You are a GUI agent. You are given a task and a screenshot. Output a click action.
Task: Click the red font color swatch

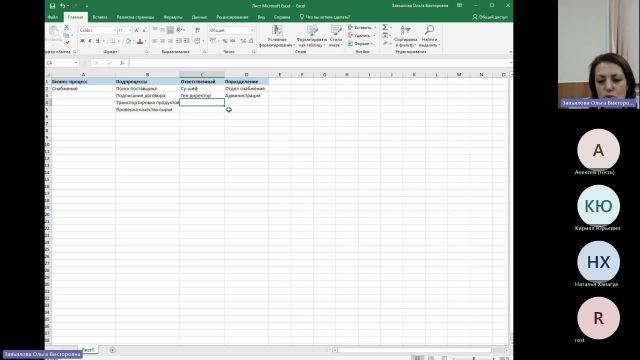(x=140, y=41)
